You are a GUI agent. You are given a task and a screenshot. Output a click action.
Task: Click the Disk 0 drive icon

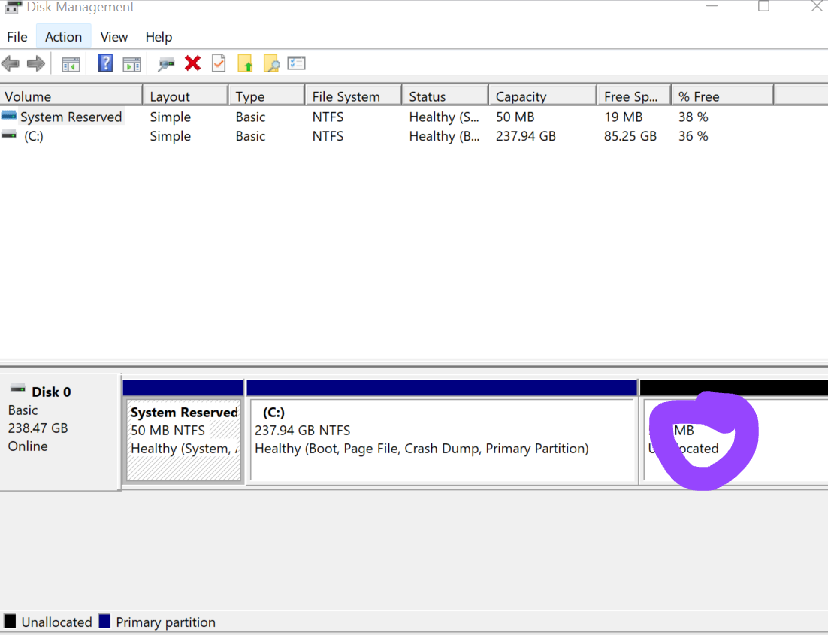pos(18,389)
